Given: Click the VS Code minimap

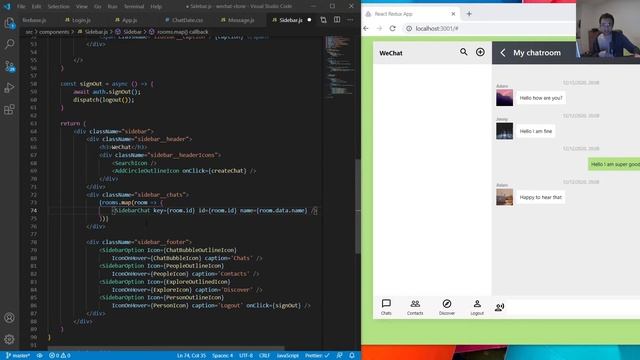Looking at the screenshot, I should 340,68.
